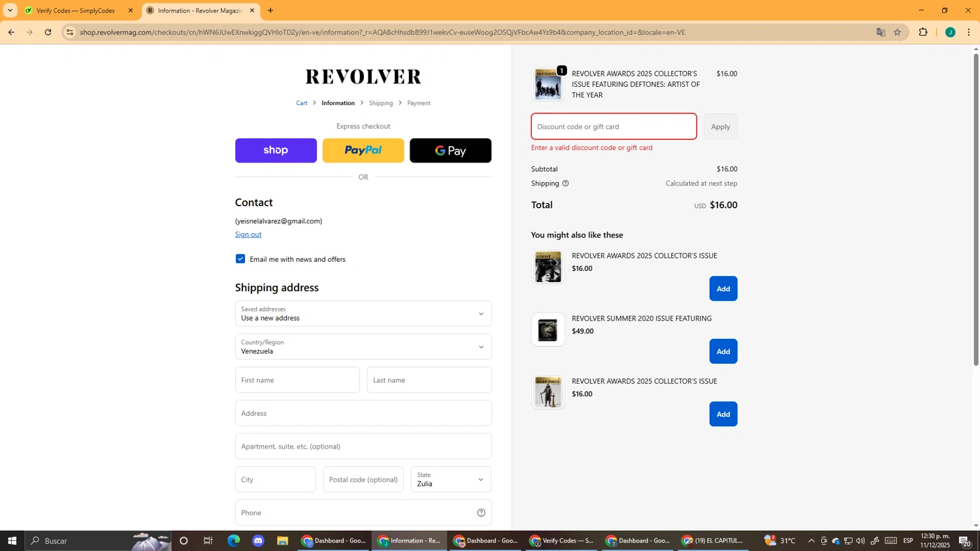Select Information Revolver Magazine tab
980x551 pixels.
point(199,10)
